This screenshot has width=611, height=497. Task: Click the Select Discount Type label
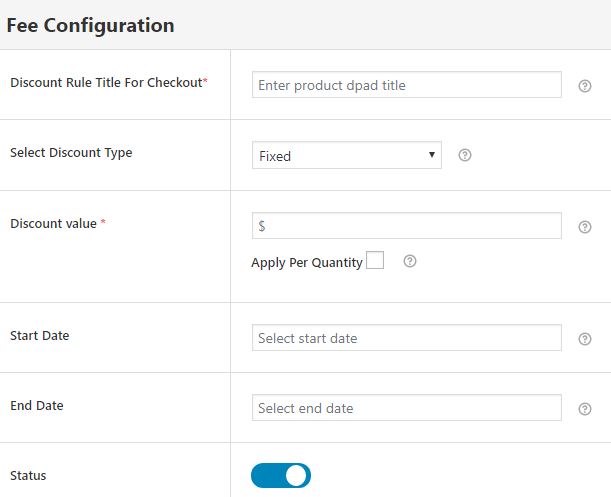pyautogui.click(x=71, y=153)
